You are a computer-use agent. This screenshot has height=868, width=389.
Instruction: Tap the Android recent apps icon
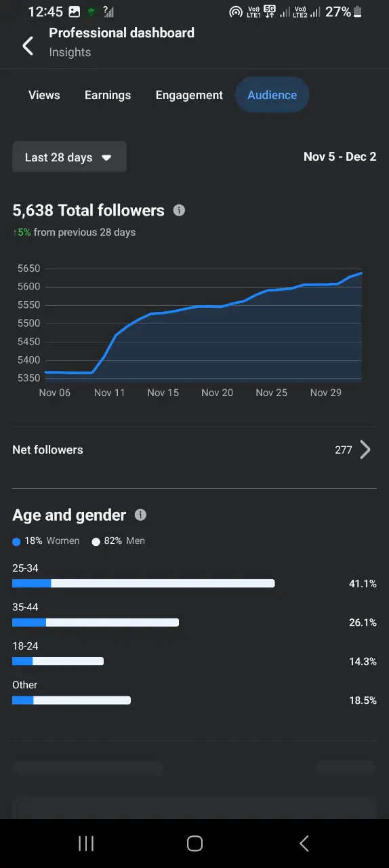[86, 843]
